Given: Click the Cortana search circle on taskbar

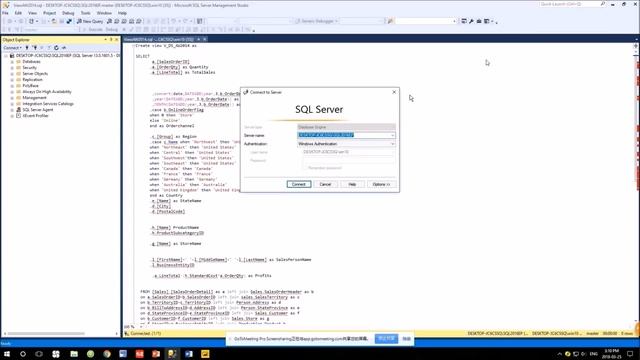Looking at the screenshot, I should (23, 354).
